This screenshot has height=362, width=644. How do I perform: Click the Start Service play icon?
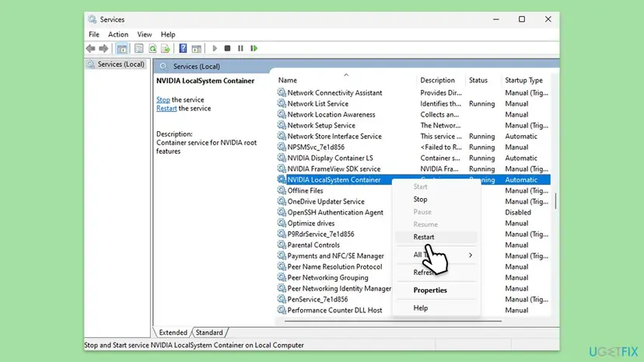coord(215,48)
